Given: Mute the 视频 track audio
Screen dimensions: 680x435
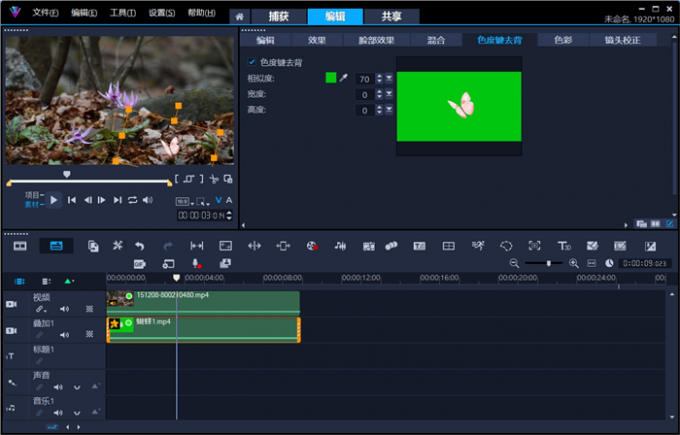Looking at the screenshot, I should click(x=65, y=309).
